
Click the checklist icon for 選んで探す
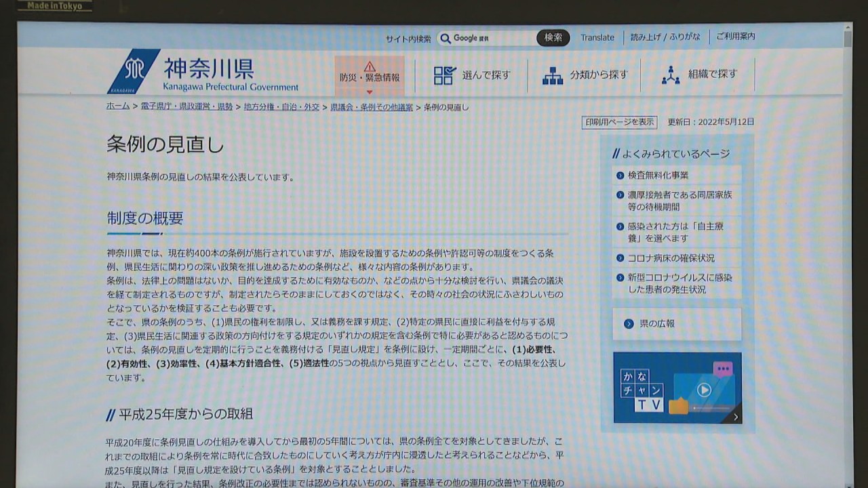click(x=445, y=75)
